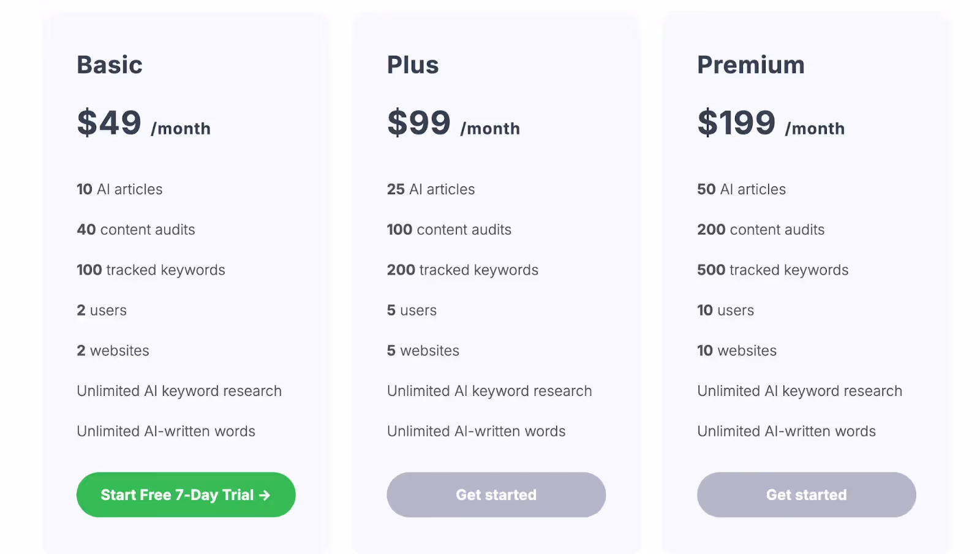
Task: Click 40 content audits text
Action: [x=136, y=230]
